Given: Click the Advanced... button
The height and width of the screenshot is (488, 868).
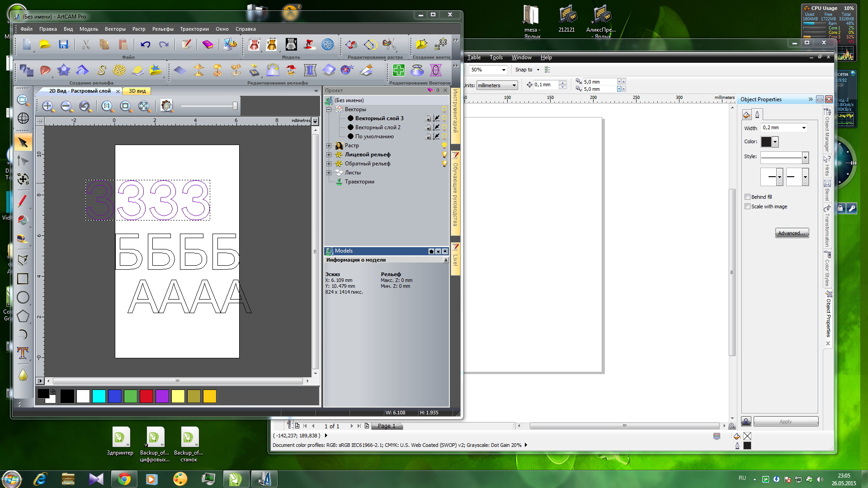Looking at the screenshot, I should pyautogui.click(x=792, y=233).
